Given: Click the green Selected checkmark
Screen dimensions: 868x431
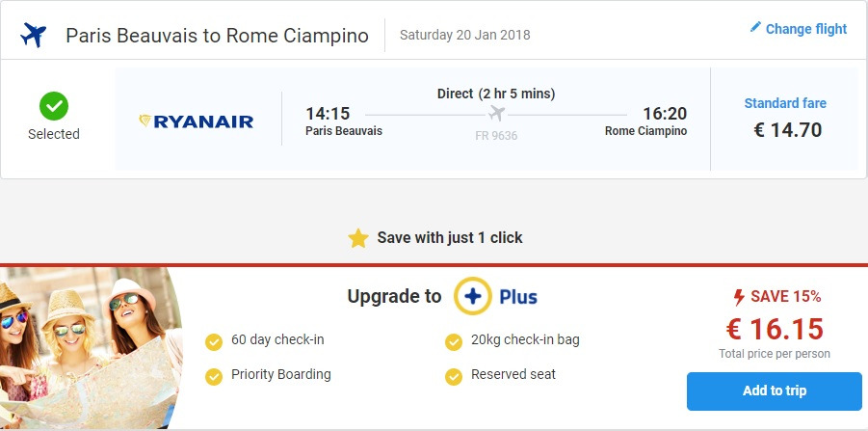Looking at the screenshot, I should (x=53, y=104).
